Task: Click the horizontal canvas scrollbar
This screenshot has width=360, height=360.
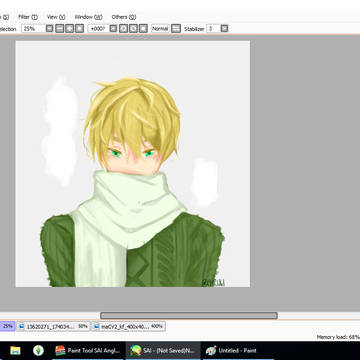Action: pos(189,315)
